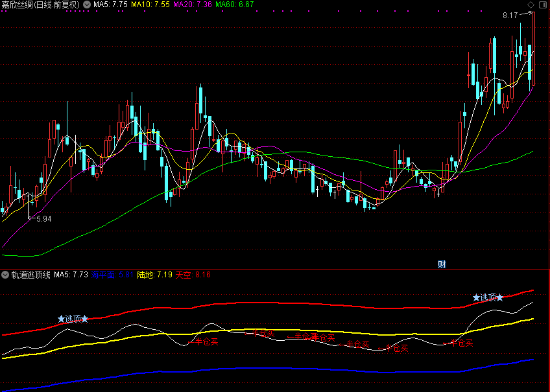Click the main chart MA5: 7.75 label
Viewport: 550px width, 392px height.
tap(110, 5)
